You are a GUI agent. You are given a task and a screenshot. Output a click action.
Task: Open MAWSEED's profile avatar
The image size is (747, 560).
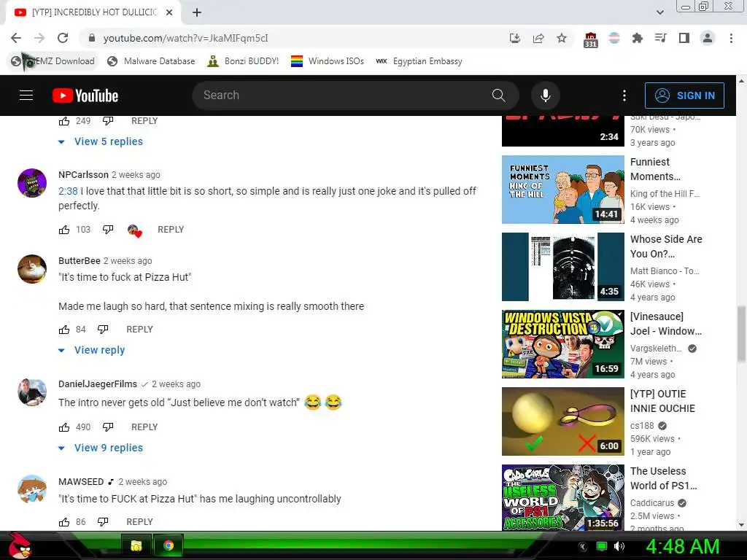click(x=32, y=489)
